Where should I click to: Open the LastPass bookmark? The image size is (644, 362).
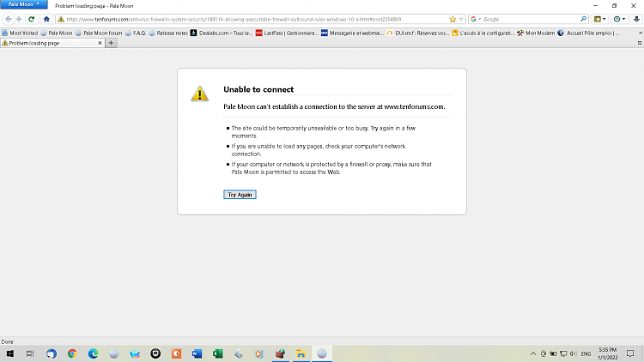287,33
